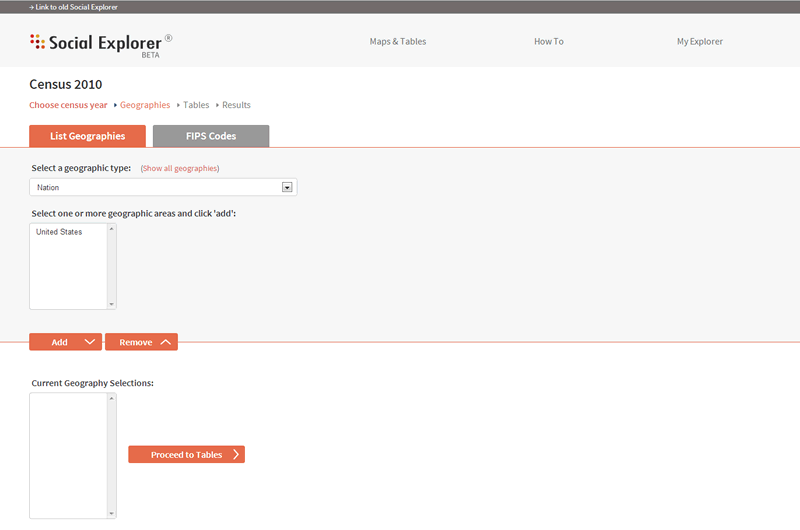
Task: Click the Tables breadcrumb
Action: pos(196,105)
